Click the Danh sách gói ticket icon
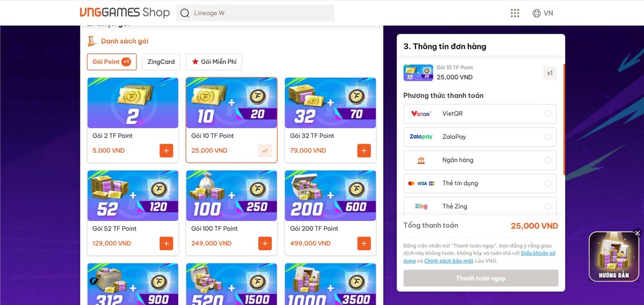This screenshot has height=305, width=644. click(x=92, y=41)
